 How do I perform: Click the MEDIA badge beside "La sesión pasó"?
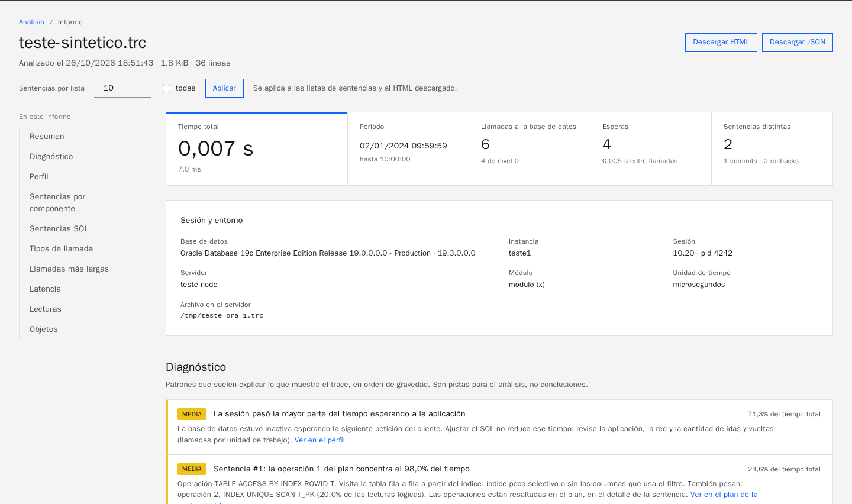tap(192, 414)
